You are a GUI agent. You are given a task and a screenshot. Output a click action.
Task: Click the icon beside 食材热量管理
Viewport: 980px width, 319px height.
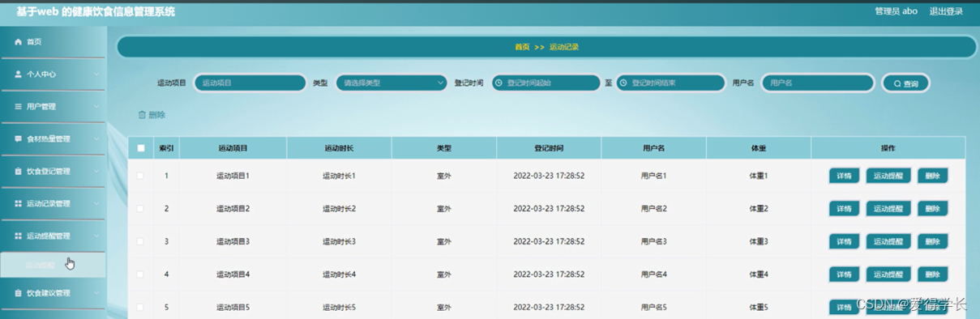pyautogui.click(x=18, y=138)
